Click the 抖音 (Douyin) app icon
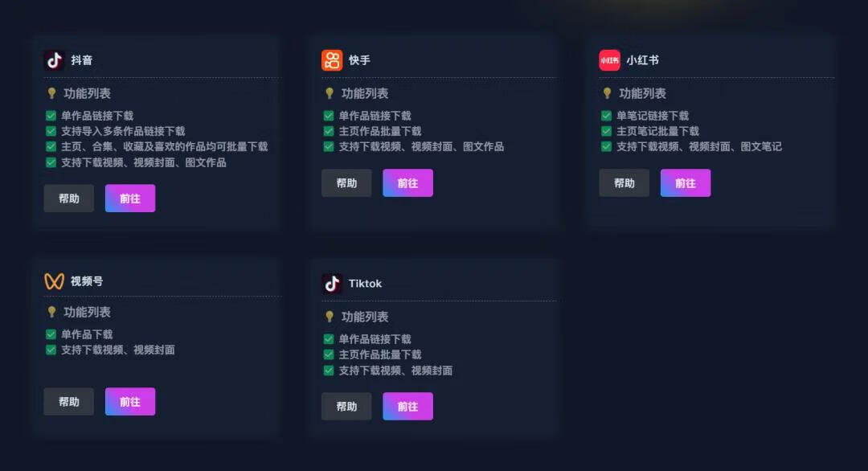 click(52, 59)
